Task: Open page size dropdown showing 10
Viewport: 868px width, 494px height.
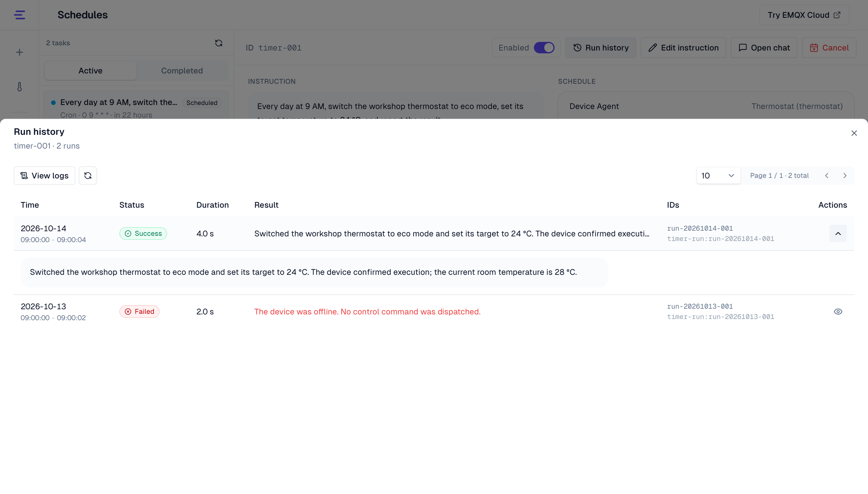Action: [x=718, y=175]
